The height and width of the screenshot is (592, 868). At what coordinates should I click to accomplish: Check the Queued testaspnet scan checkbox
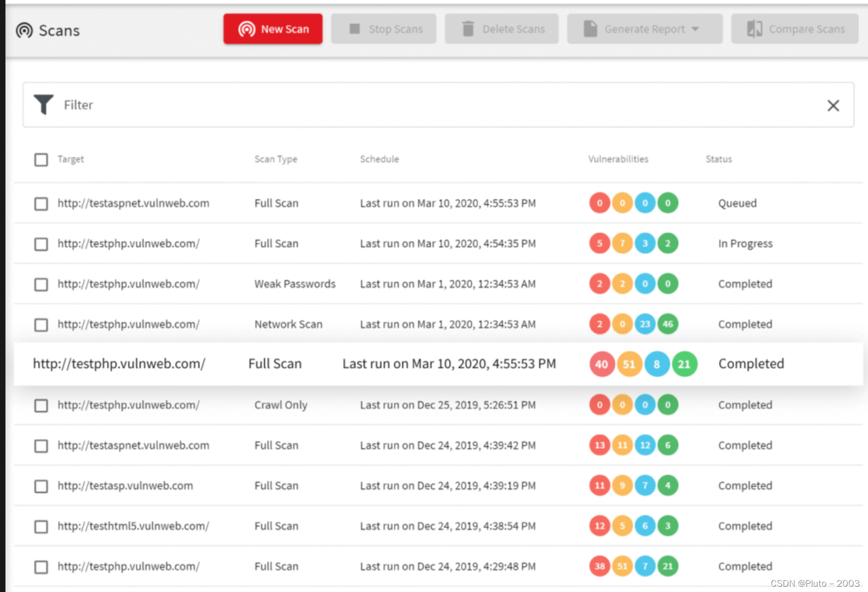(x=41, y=204)
